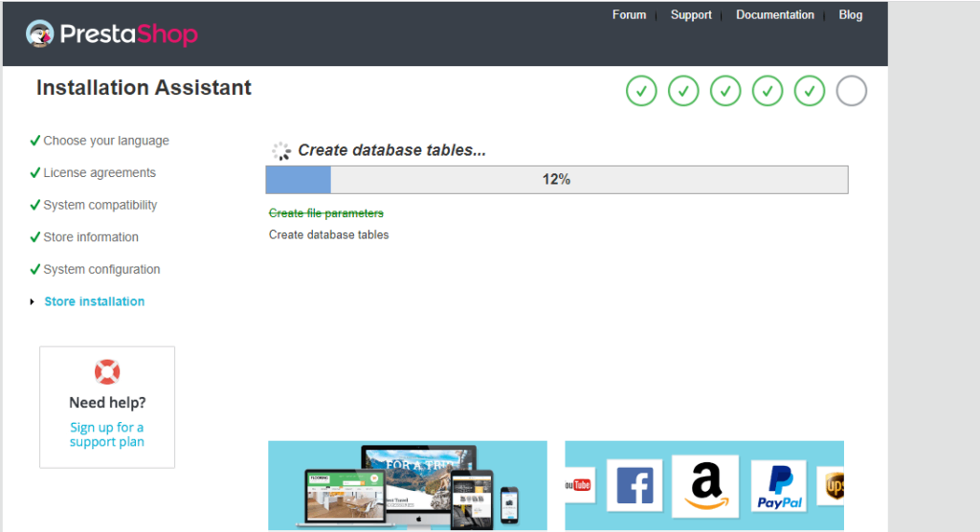Screen dimensions: 980x532
Task: Click the Facebook icon in banner
Action: point(635,485)
